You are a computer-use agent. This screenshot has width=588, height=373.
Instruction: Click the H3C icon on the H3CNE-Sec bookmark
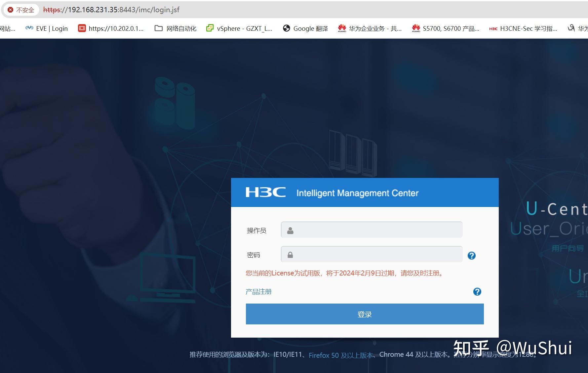[x=493, y=28]
